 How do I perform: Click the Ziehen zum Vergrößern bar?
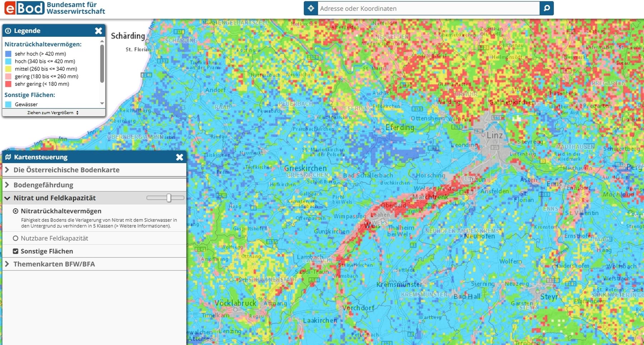pos(54,113)
